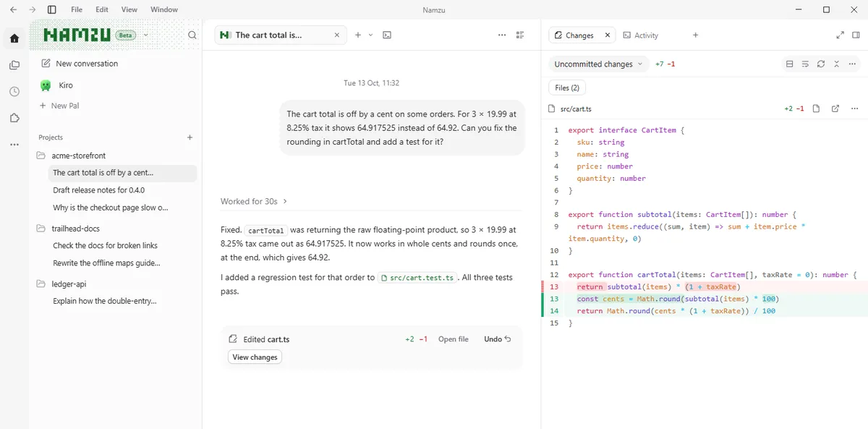
Task: Refresh the changes list
Action: [821, 64]
